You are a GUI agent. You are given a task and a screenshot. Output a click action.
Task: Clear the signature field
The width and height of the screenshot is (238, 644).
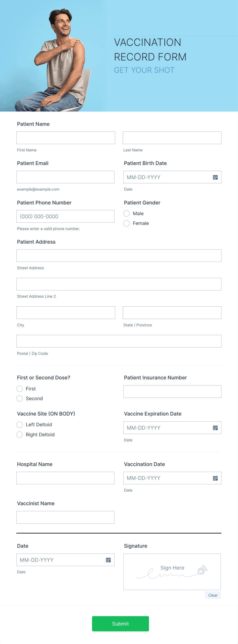click(213, 595)
